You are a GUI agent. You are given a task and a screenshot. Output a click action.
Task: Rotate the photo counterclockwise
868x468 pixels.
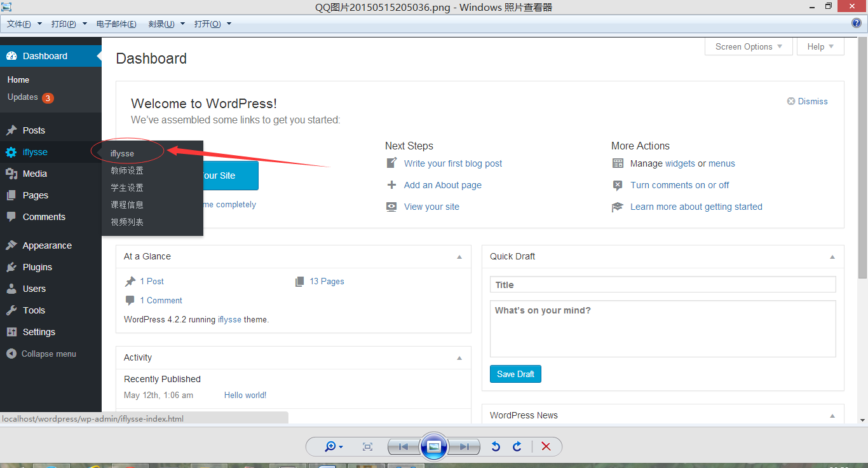pos(496,446)
